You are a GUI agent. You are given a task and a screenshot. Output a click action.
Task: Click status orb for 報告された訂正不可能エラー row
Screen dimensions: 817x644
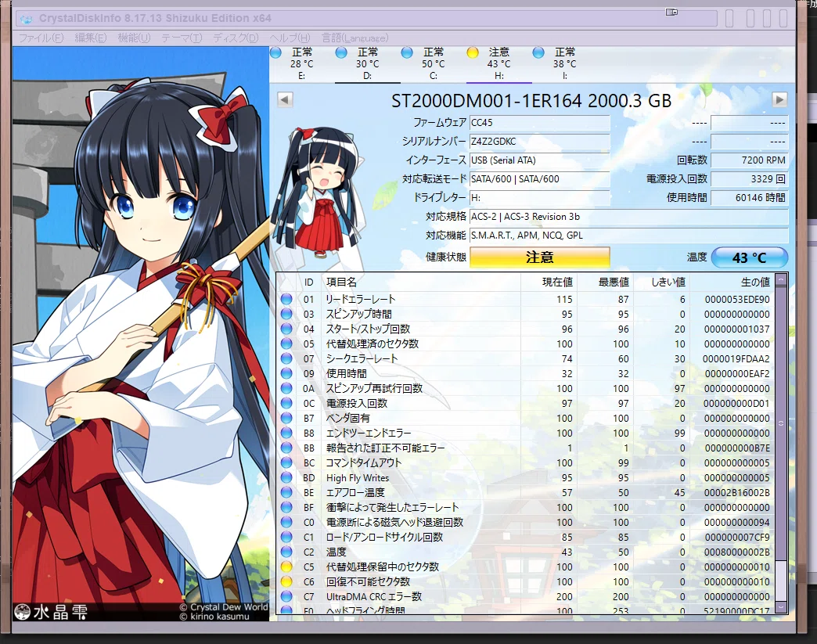(x=286, y=448)
